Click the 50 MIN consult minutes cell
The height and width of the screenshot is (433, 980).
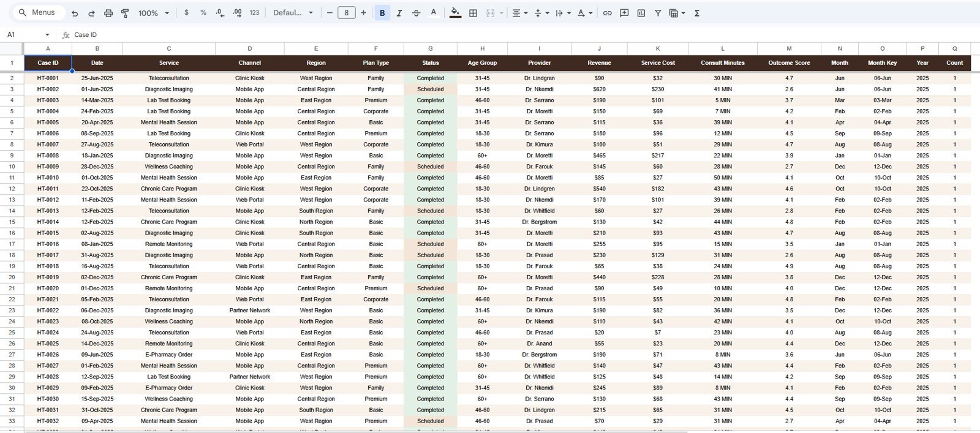tap(723, 178)
